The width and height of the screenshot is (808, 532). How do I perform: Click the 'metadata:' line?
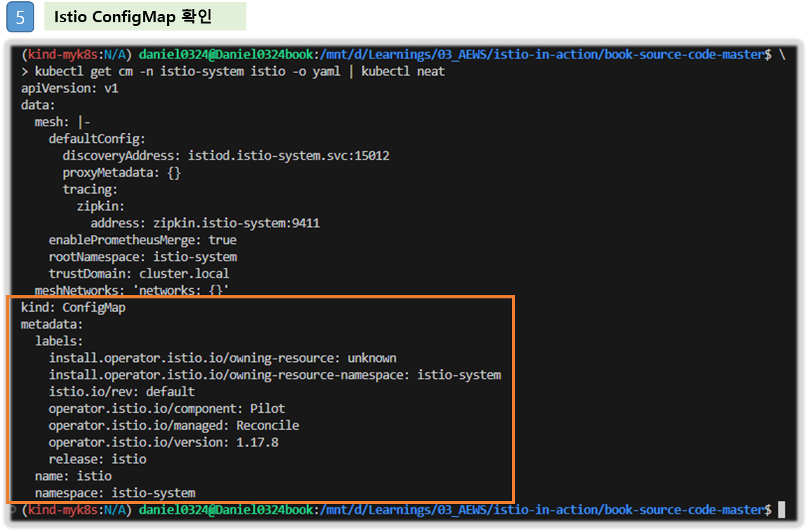point(52,324)
